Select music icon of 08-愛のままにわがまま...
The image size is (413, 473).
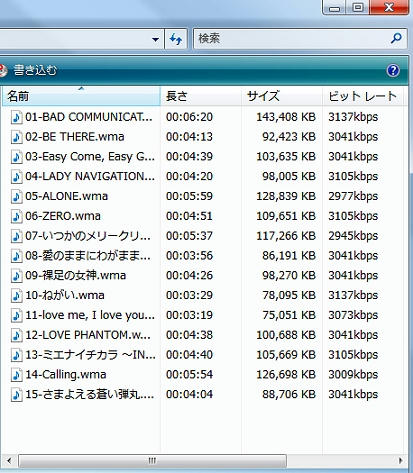point(17,256)
